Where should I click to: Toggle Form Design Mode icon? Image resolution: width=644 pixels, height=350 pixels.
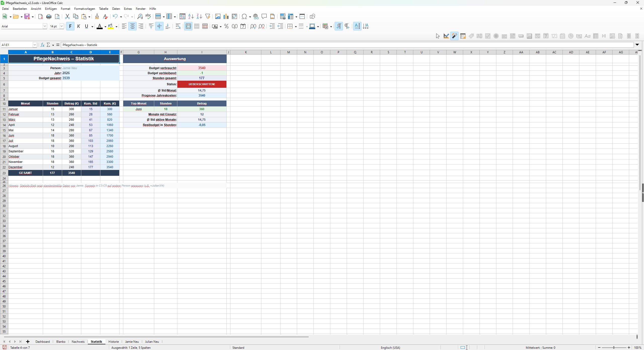(446, 36)
